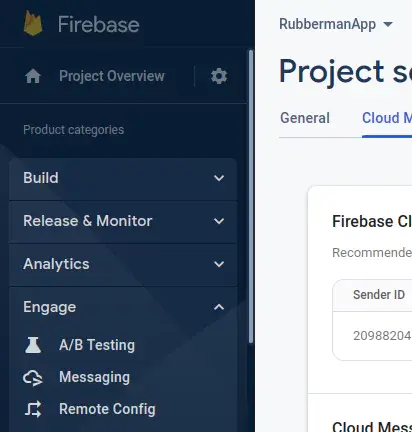Click the Build category label
Viewport: 412px width, 432px height.
[41, 178]
